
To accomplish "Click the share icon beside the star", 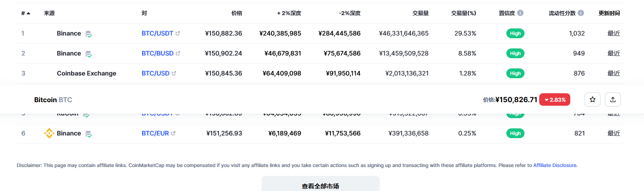I will pyautogui.click(x=613, y=99).
